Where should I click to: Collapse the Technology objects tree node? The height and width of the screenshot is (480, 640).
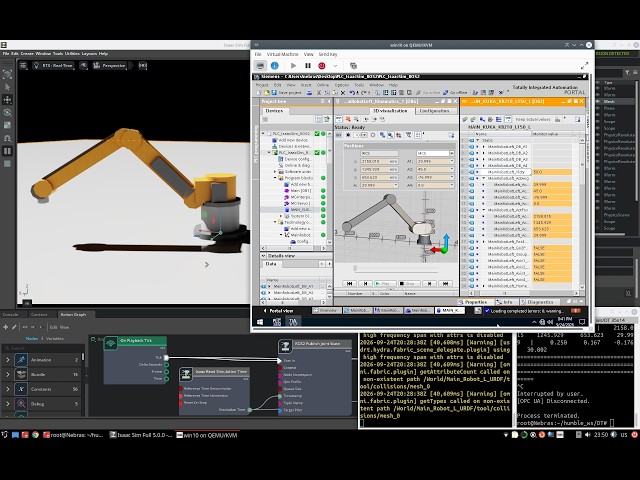pyautogui.click(x=275, y=222)
